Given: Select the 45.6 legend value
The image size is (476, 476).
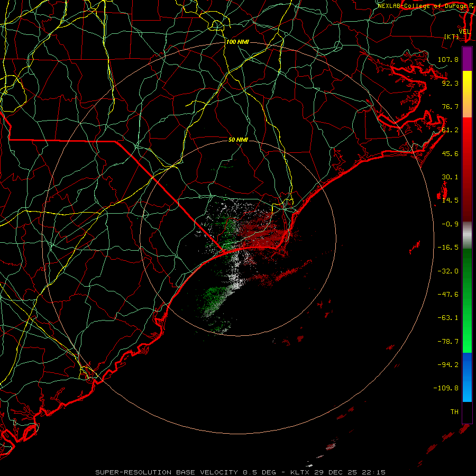Looking at the screenshot, I should pyautogui.click(x=450, y=153).
